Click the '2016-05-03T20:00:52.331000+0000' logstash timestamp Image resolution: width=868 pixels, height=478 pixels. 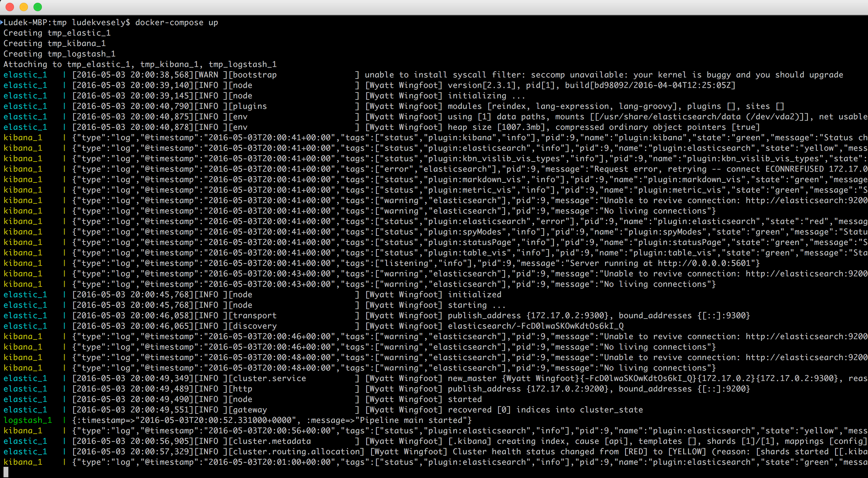tap(216, 420)
